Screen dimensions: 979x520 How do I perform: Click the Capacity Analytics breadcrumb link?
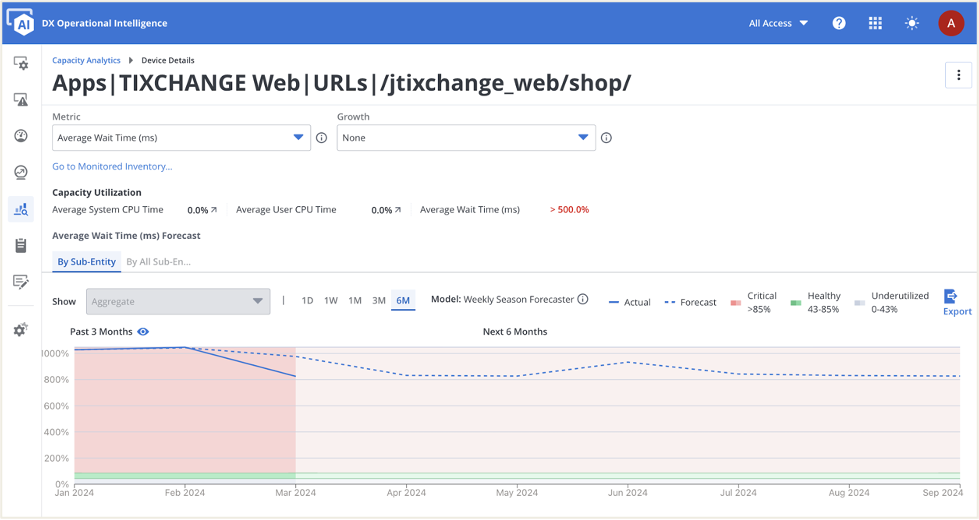pyautogui.click(x=86, y=60)
